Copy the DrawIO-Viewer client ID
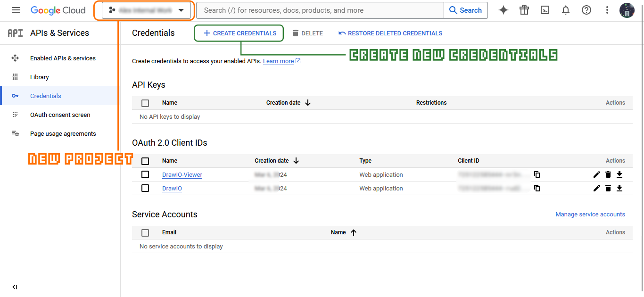Viewport: 644px width, 297px height. point(537,174)
